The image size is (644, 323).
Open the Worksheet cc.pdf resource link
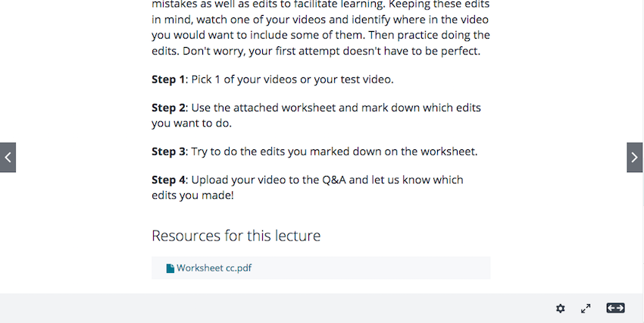click(214, 268)
